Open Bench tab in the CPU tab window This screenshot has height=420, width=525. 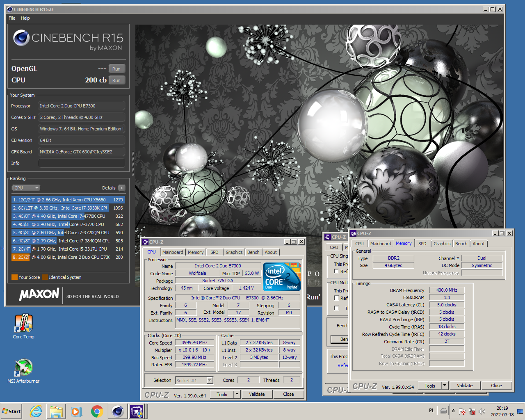[x=253, y=252]
